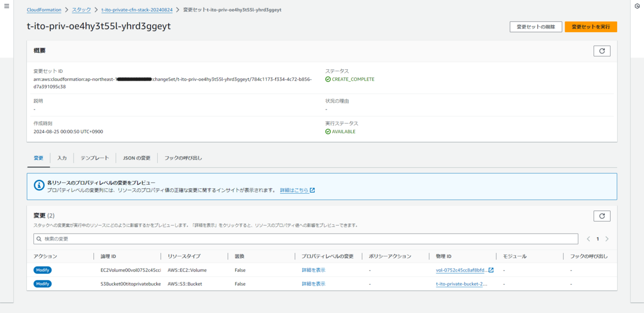Screen dimensions: 644x313
Task: Open the t-ito-private-bucket physical ID link
Action: coord(462,284)
